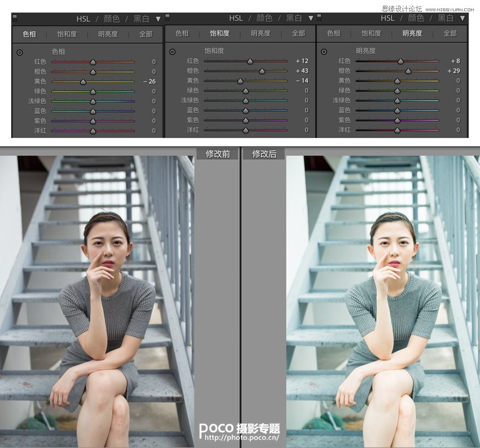
Task: Select the 明亮度 tab in the middle panel
Action: [x=260, y=33]
